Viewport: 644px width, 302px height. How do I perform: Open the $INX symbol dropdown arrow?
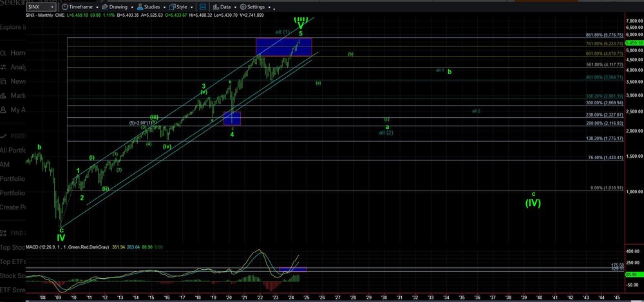click(x=52, y=7)
